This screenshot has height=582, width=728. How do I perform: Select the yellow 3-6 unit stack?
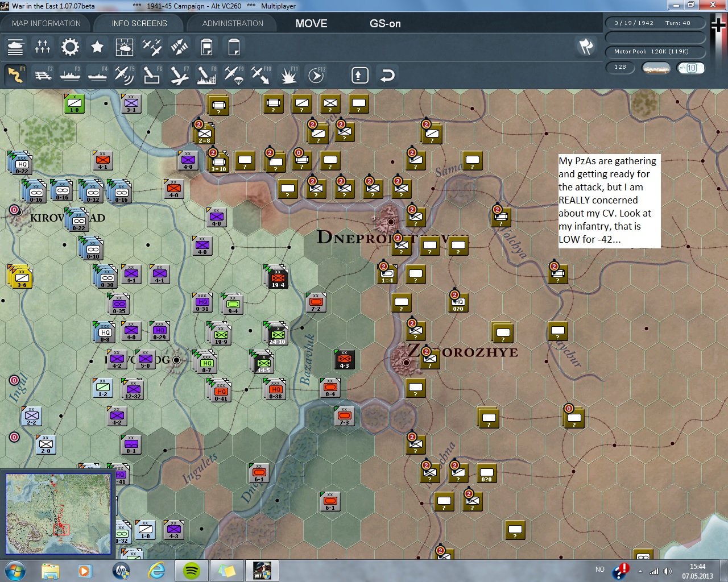point(22,278)
